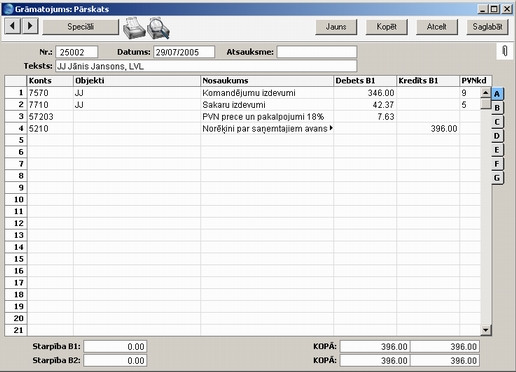Select account cell 7710

pyautogui.click(x=50, y=105)
